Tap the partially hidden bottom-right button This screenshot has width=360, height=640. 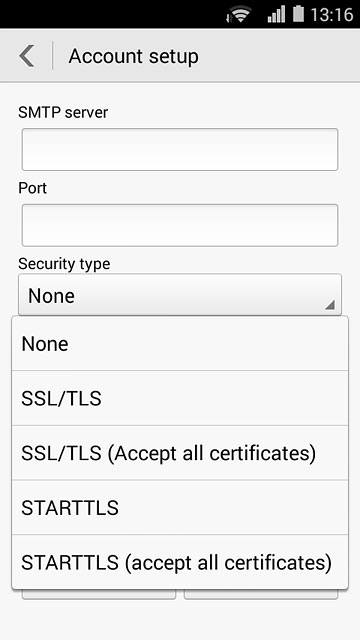coord(261,594)
